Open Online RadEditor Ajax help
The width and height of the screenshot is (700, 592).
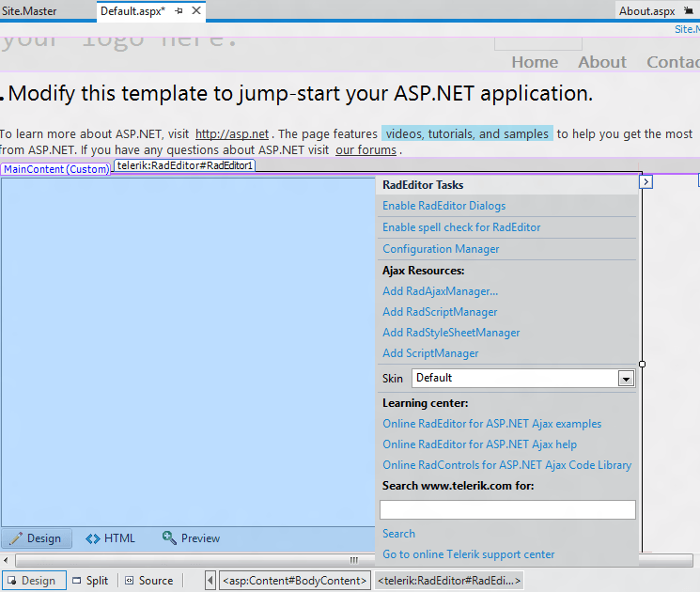[479, 444]
